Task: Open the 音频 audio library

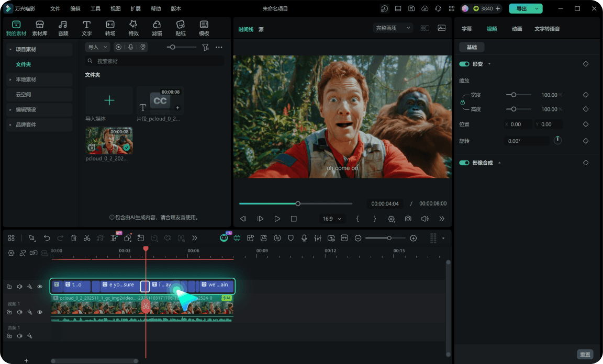Action: point(63,28)
